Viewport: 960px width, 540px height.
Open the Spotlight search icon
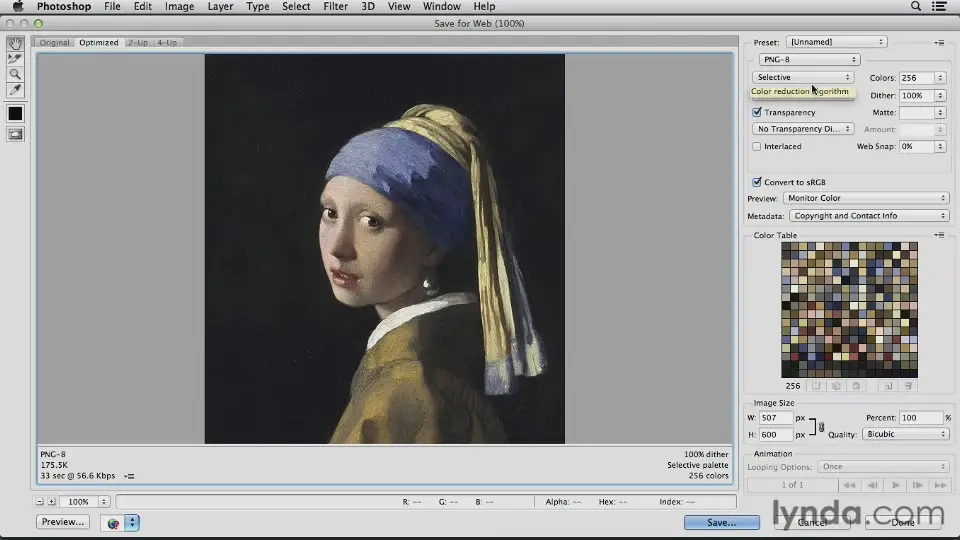click(916, 6)
